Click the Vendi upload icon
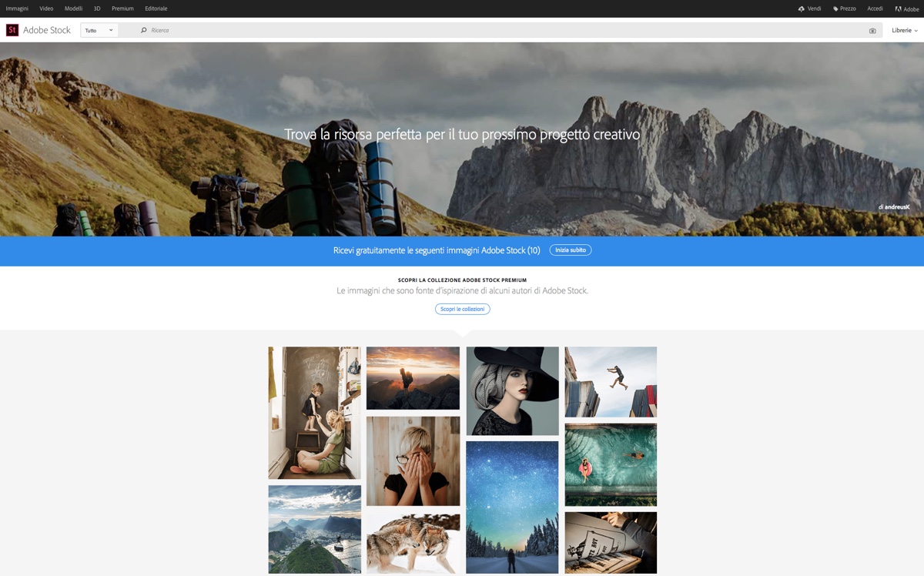The height and width of the screenshot is (576, 924). coord(799,8)
